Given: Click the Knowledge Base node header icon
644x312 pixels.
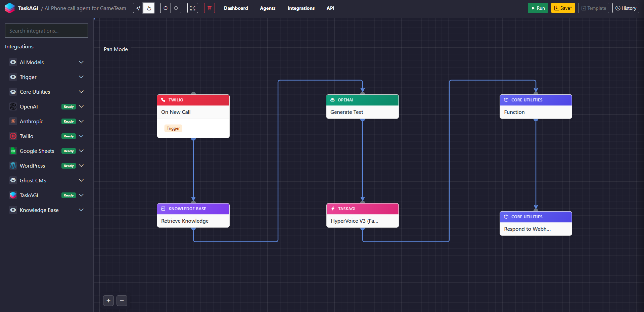Looking at the screenshot, I should point(163,209).
